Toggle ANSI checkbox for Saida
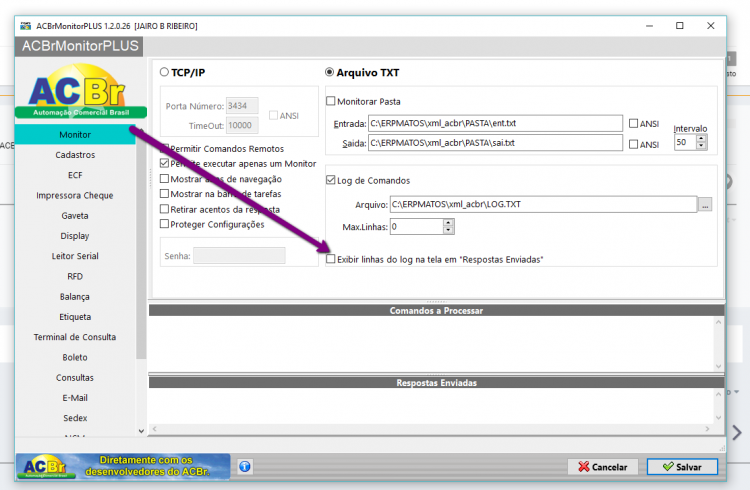The height and width of the screenshot is (490, 750). [x=633, y=144]
